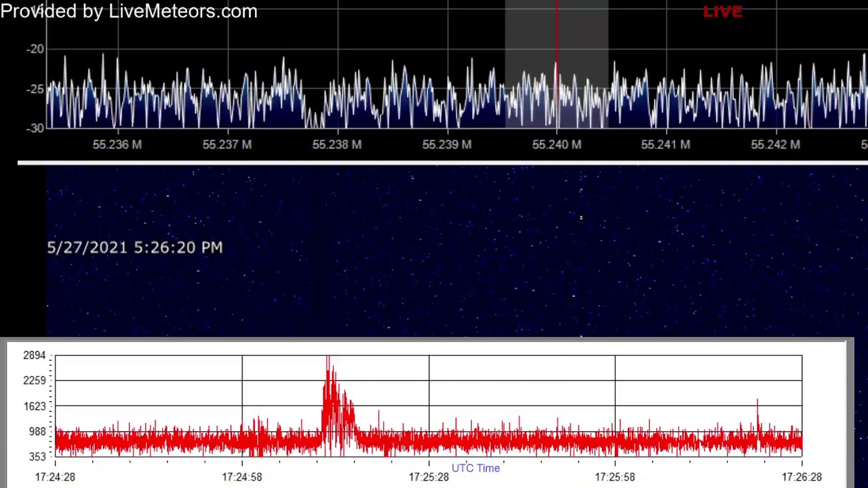The image size is (868, 488).
Task: Click the UTC Time axis label
Action: [476, 468]
